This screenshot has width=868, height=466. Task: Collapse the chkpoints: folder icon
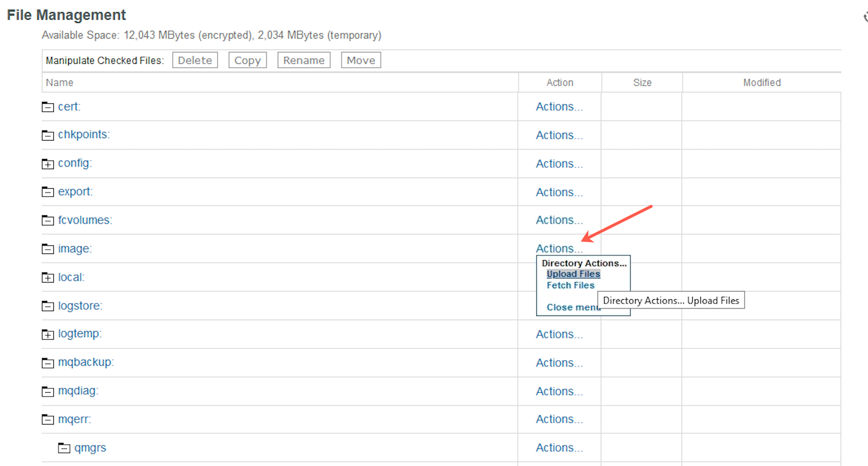[x=48, y=135]
